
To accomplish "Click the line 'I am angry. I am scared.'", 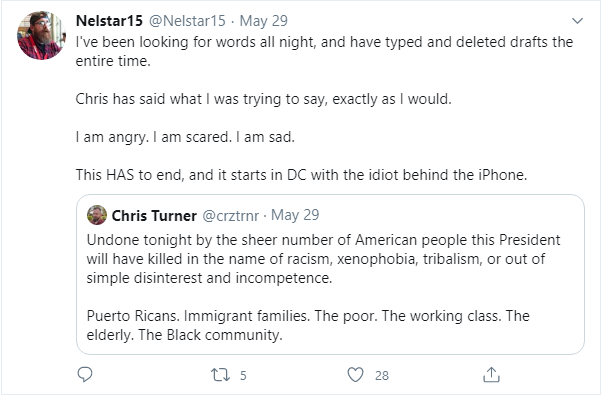I will [x=185, y=137].
